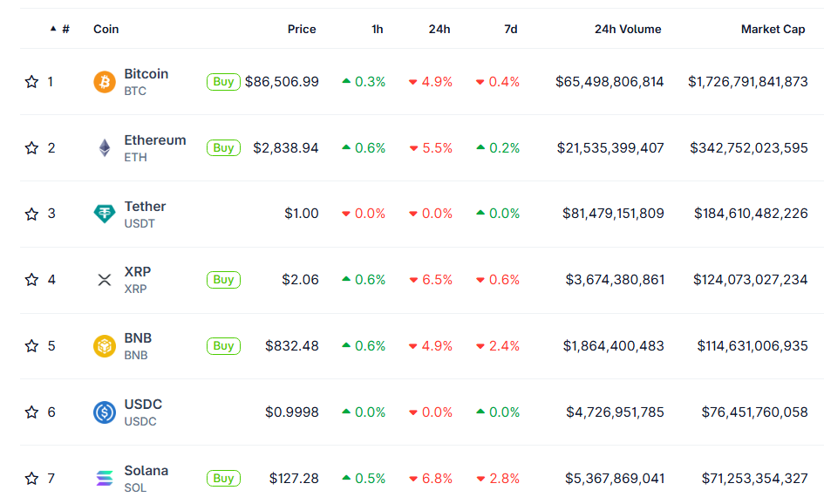The width and height of the screenshot is (824, 504).
Task: Click the Solana logo icon
Action: (x=105, y=478)
